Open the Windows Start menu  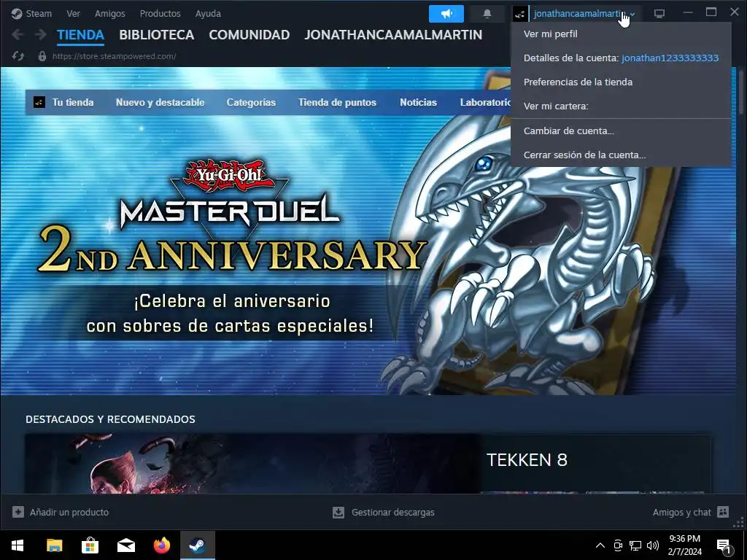tap(18, 545)
